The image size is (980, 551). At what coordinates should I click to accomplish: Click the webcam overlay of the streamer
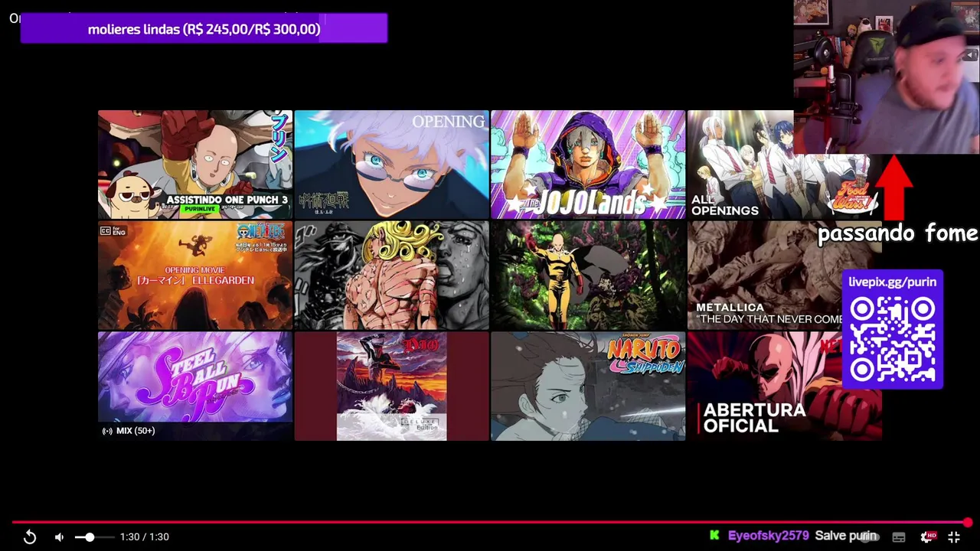pyautogui.click(x=887, y=77)
